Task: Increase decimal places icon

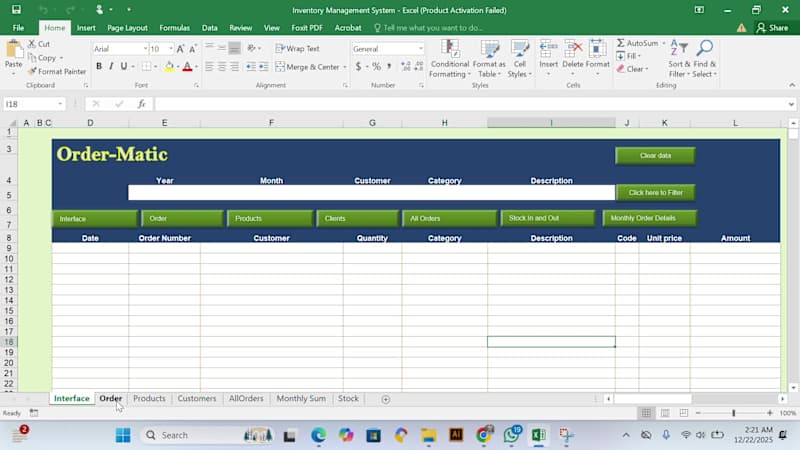Action: 406,66
